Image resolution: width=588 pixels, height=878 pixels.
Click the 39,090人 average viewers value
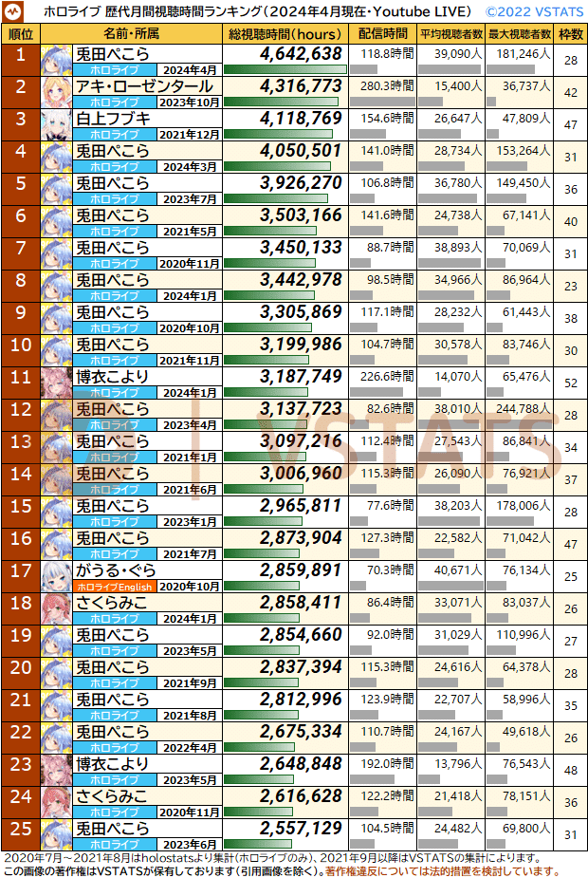pos(458,54)
